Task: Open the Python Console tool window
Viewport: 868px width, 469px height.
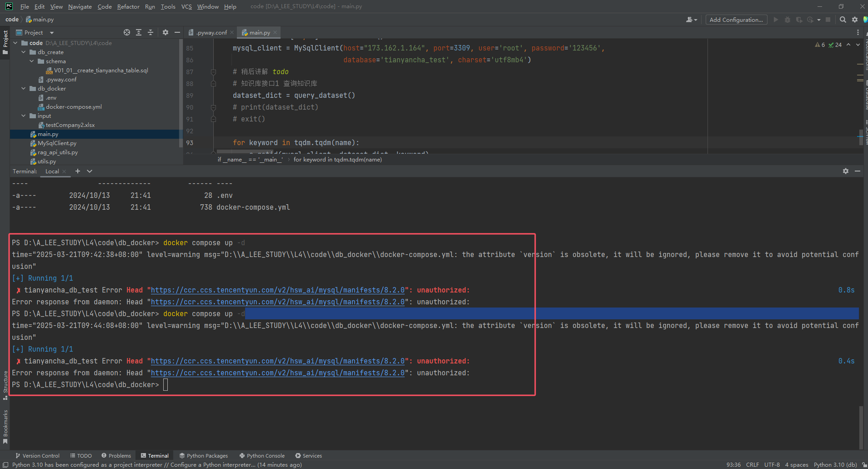Action: pyautogui.click(x=262, y=455)
